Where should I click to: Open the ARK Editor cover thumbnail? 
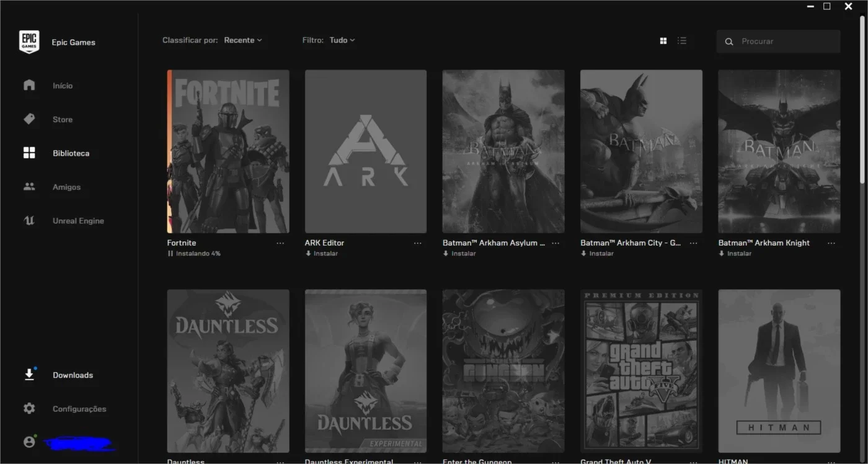tap(366, 151)
